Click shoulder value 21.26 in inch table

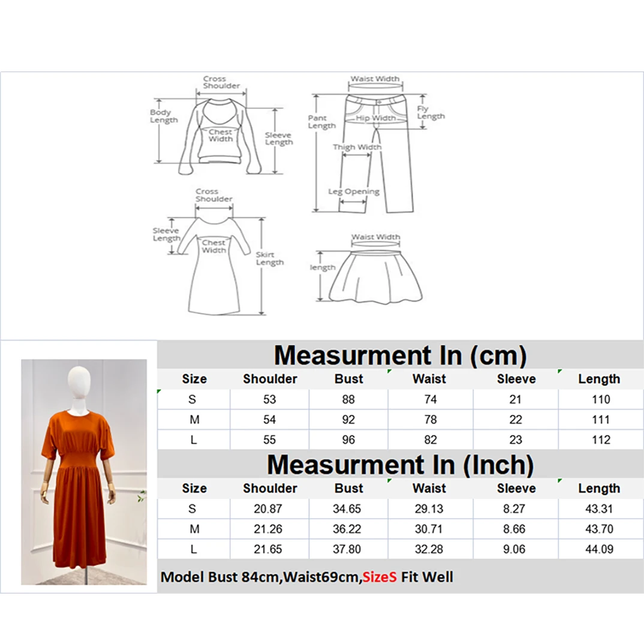tap(268, 529)
